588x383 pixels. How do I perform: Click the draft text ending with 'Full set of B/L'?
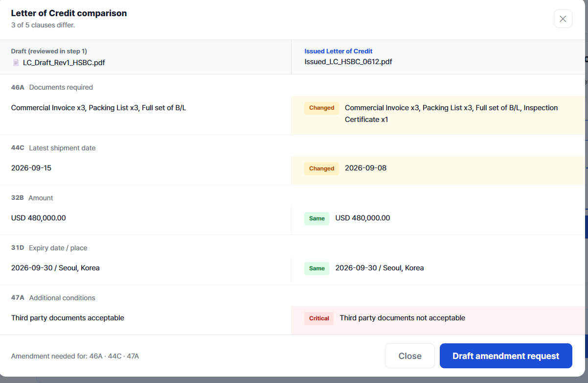pyautogui.click(x=99, y=108)
